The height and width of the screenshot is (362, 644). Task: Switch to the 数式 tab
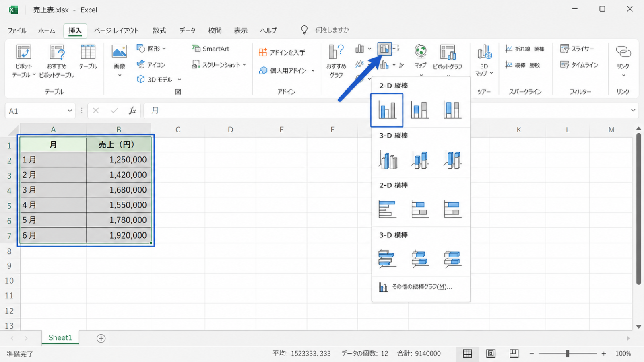[x=159, y=31]
